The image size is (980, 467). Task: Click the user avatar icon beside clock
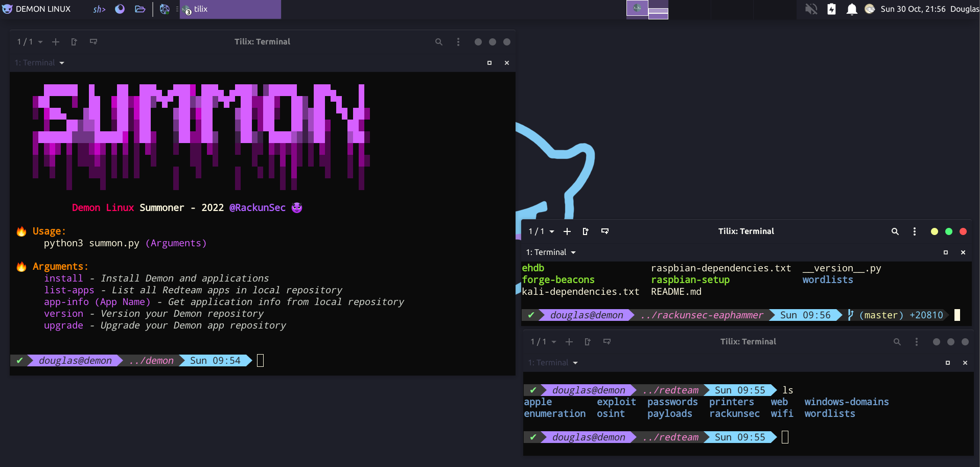coord(870,9)
